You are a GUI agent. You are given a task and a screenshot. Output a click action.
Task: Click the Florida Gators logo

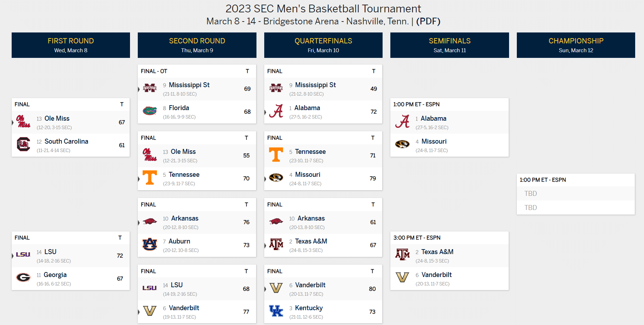150,111
